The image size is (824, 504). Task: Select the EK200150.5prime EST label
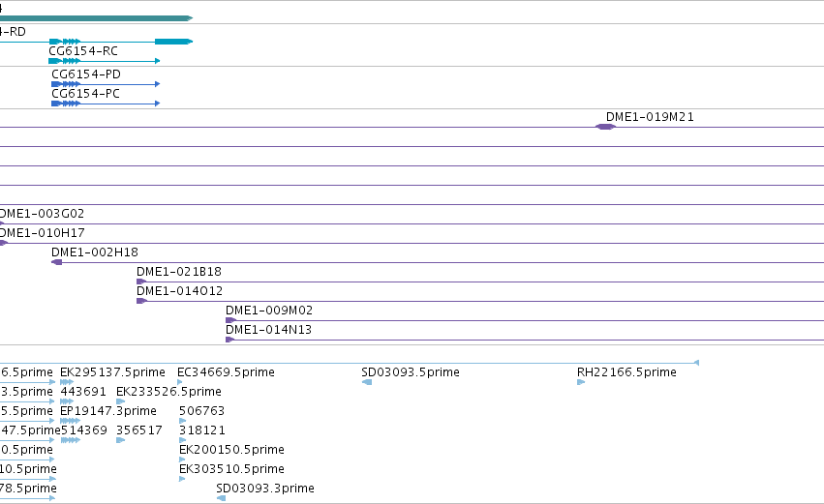click(x=231, y=450)
